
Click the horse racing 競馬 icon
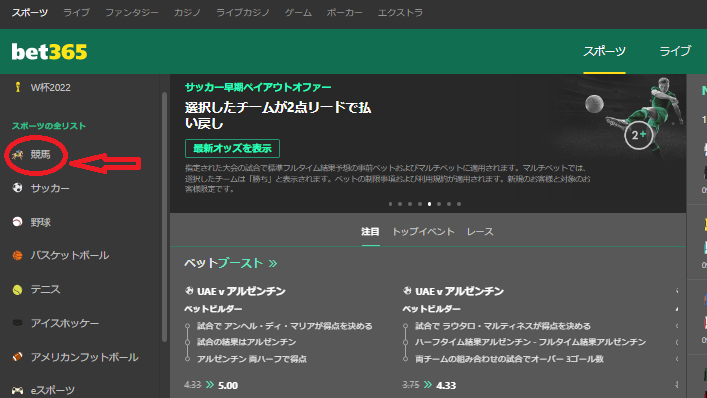pos(18,155)
